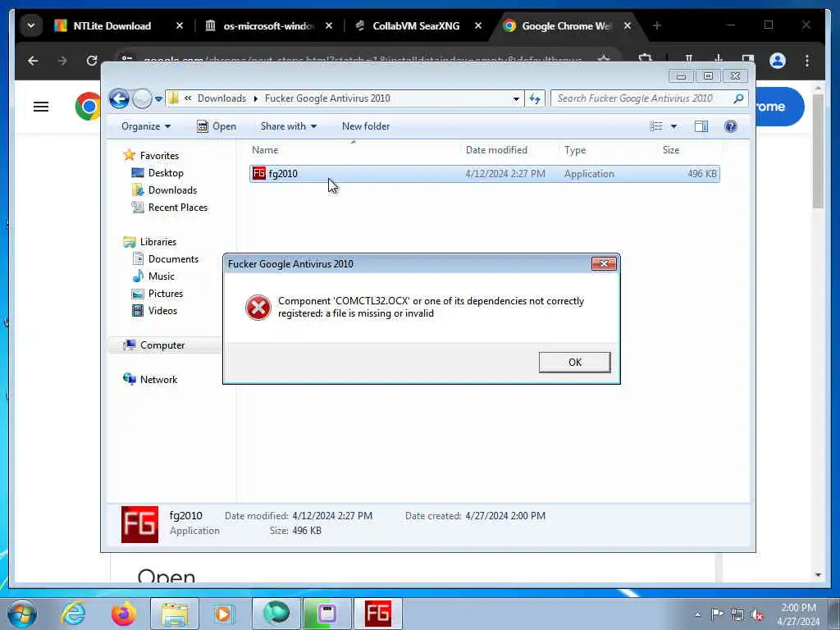Close the NTLite Download tab
Image resolution: width=840 pixels, height=630 pixels.
(180, 25)
